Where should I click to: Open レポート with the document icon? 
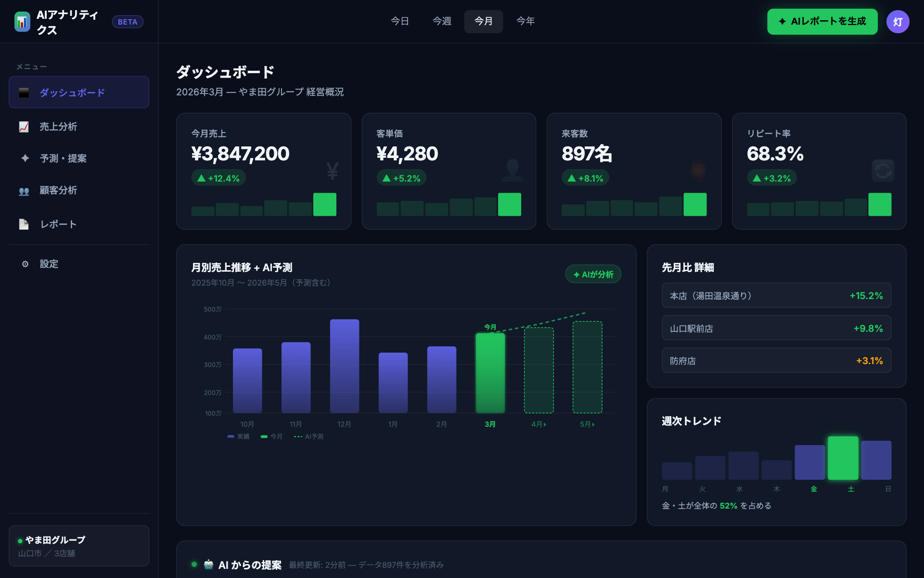[x=24, y=223]
